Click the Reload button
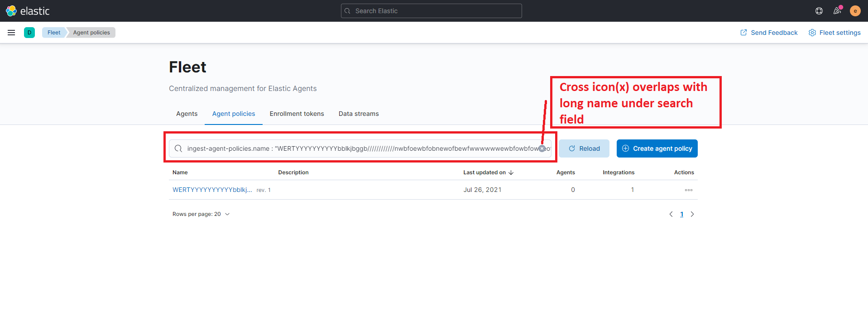Image resolution: width=868 pixels, height=330 pixels. point(584,148)
